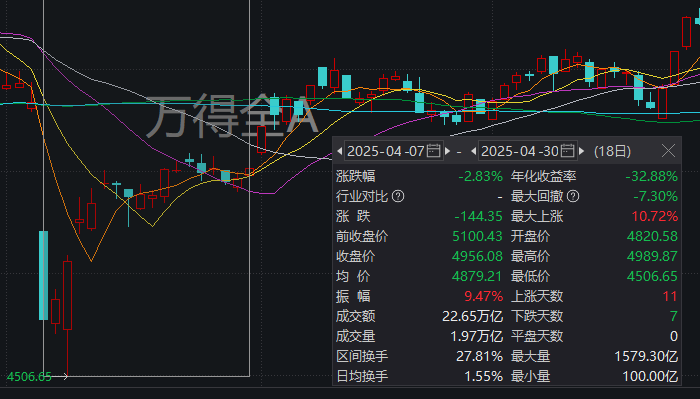700x399 pixels.
Task: Select the 2025-04-07 start date field
Action: click(x=393, y=151)
